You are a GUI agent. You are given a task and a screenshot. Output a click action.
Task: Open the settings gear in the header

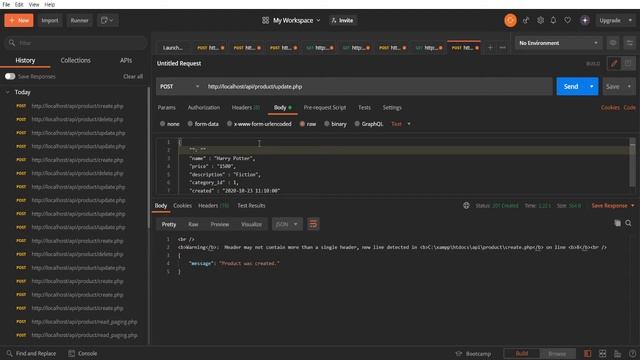click(x=540, y=20)
